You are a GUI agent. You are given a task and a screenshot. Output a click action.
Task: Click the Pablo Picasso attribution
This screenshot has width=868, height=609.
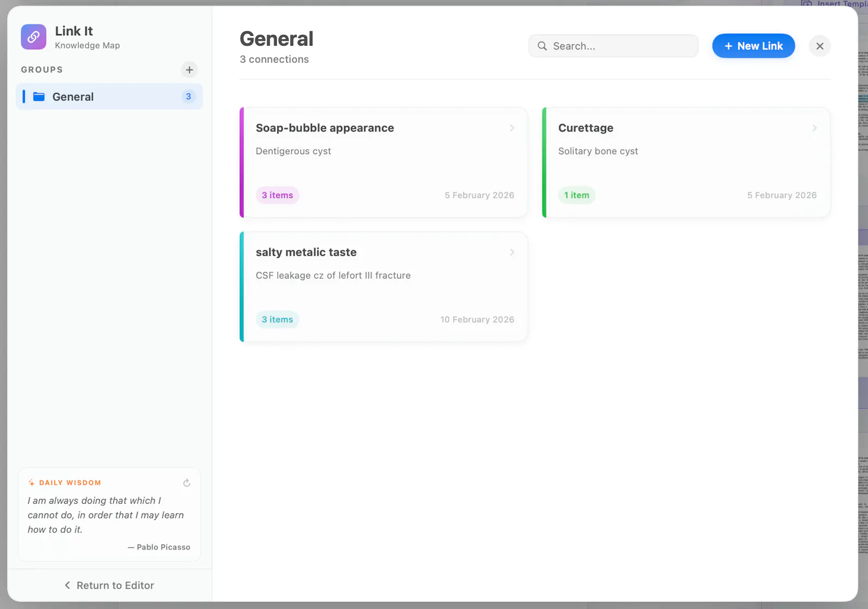pos(159,547)
